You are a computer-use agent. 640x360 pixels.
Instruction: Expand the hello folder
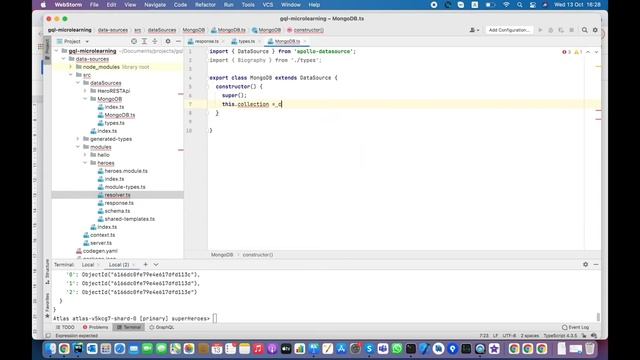[x=85, y=155]
